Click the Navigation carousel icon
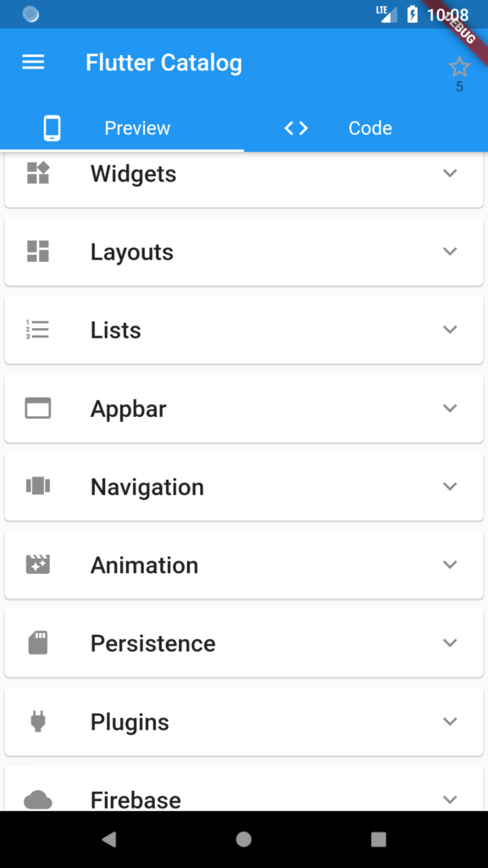This screenshot has width=488, height=868. (37, 486)
